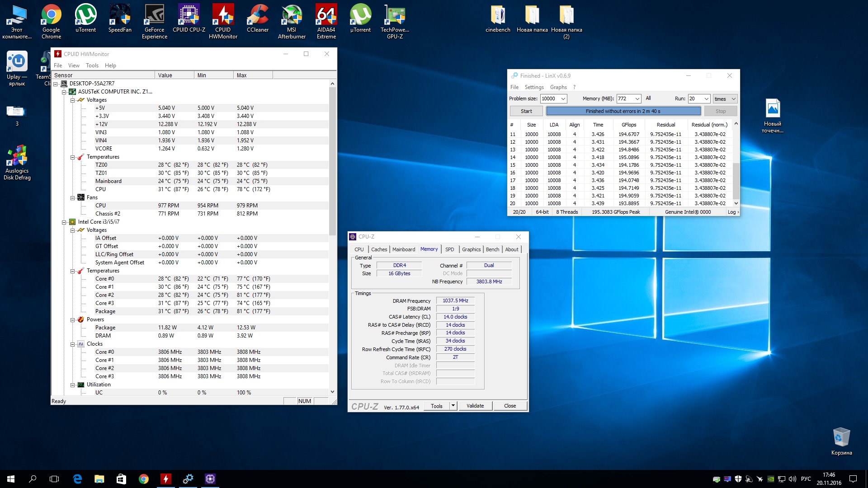The width and height of the screenshot is (868, 488).
Task: Switch to the SPD tab in CPU-Z
Action: pyautogui.click(x=449, y=249)
